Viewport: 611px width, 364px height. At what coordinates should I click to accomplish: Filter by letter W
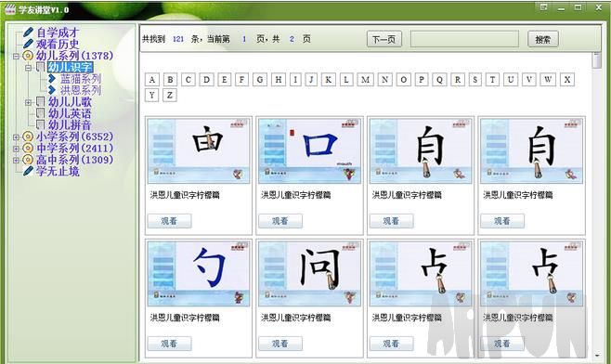[548, 80]
